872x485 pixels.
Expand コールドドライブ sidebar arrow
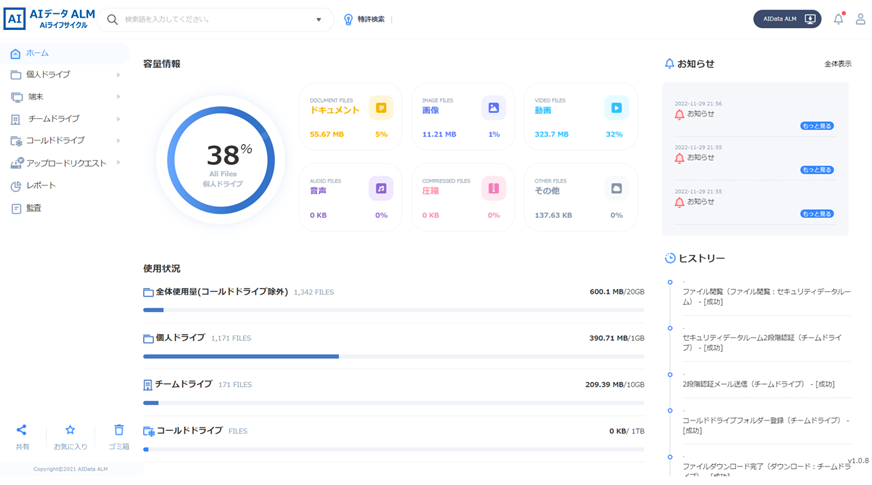coord(118,141)
